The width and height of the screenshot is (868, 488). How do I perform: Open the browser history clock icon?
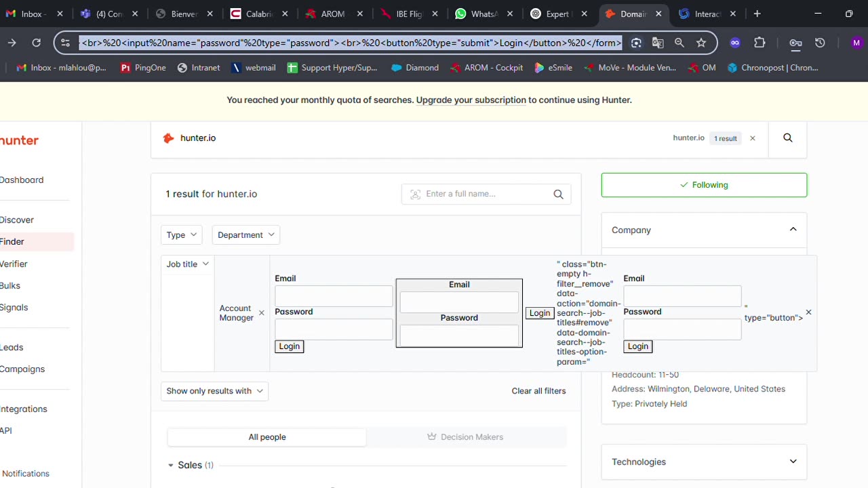820,43
